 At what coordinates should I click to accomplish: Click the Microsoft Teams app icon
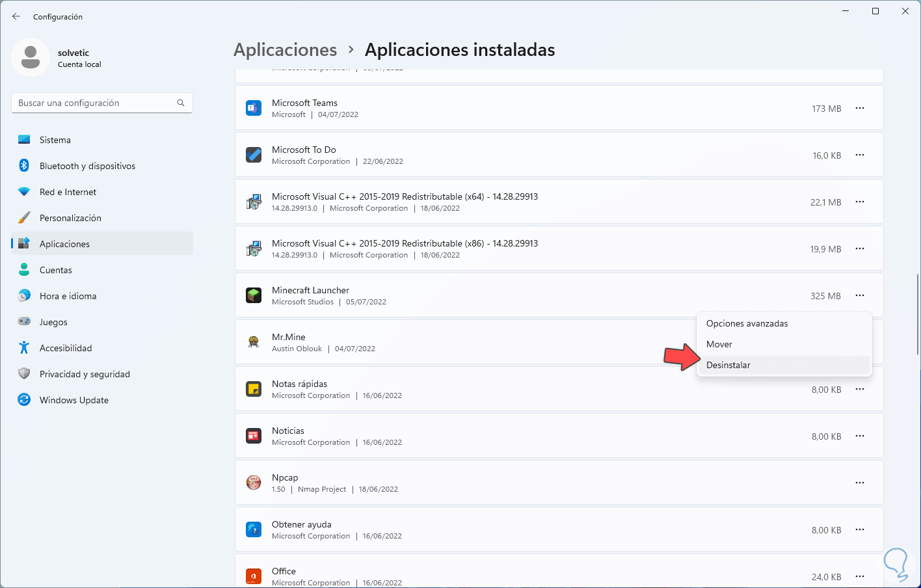click(254, 108)
